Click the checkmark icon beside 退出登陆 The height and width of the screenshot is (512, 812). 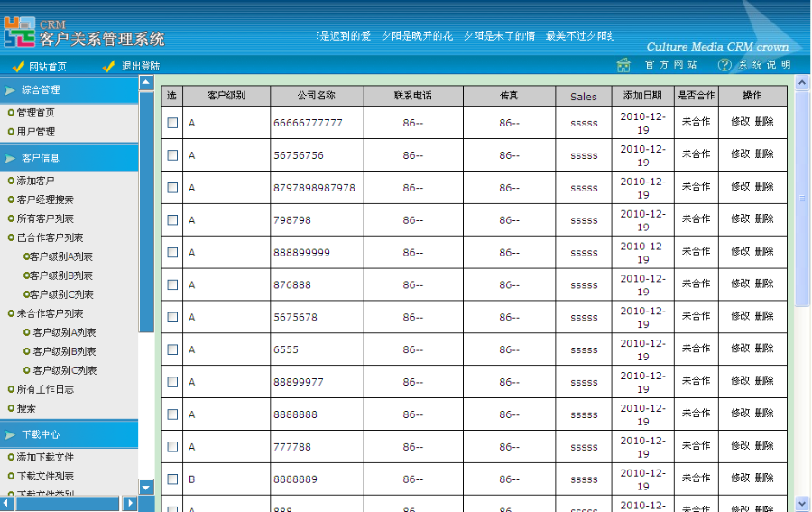tap(109, 66)
